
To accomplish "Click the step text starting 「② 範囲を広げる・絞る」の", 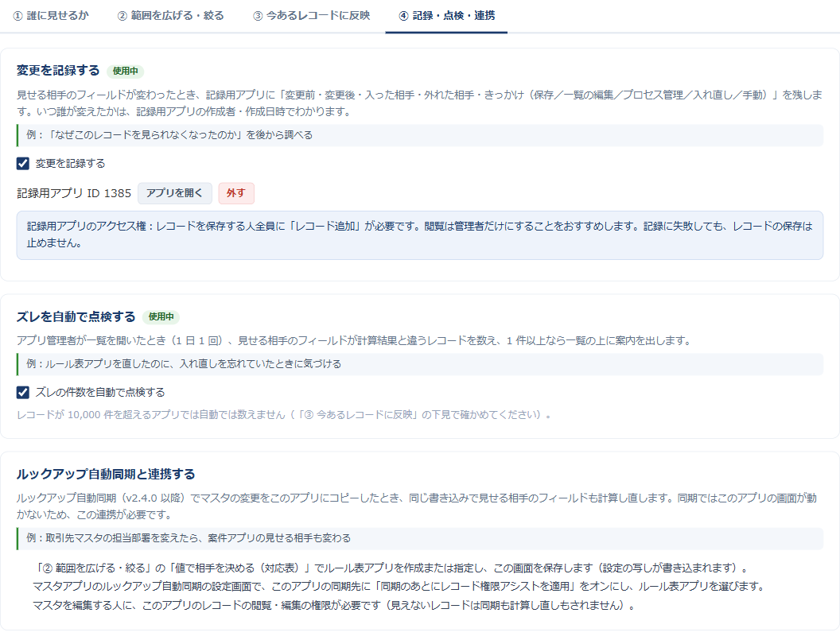I will tap(390, 568).
